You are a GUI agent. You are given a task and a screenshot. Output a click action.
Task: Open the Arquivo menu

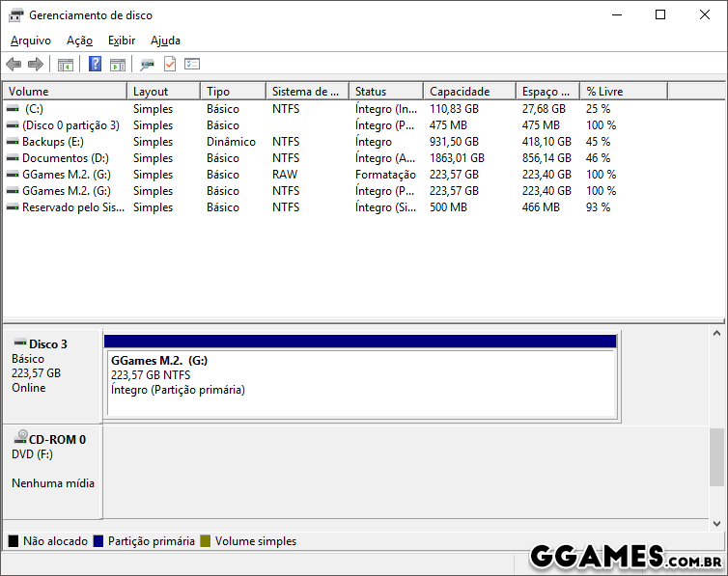click(31, 41)
